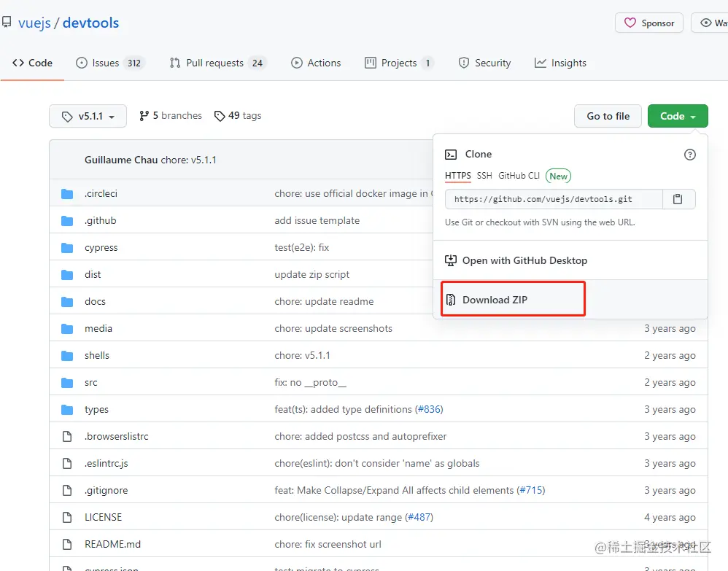Click the Issues count badge 312
This screenshot has height=571, width=728.
(134, 63)
